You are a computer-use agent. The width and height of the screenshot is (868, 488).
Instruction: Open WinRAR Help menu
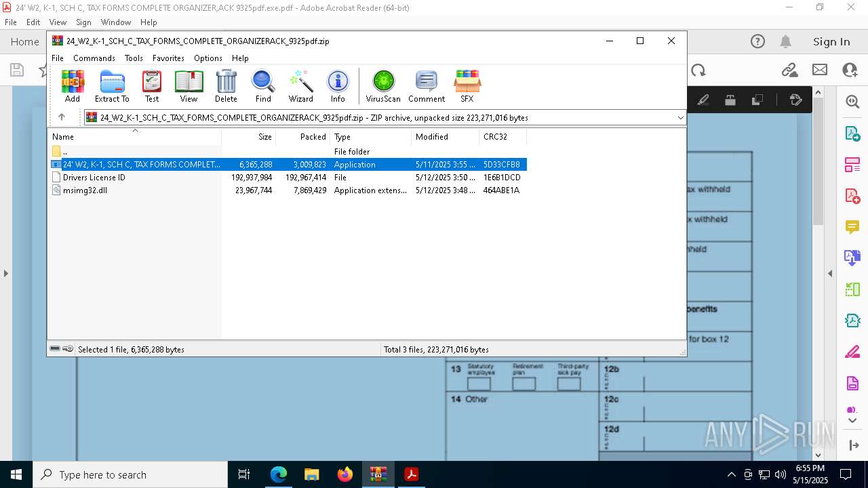point(240,58)
